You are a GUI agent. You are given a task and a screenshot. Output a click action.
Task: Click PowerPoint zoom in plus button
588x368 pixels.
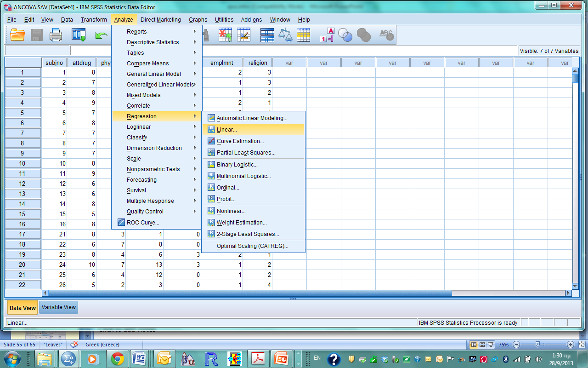pyautogui.click(x=571, y=345)
